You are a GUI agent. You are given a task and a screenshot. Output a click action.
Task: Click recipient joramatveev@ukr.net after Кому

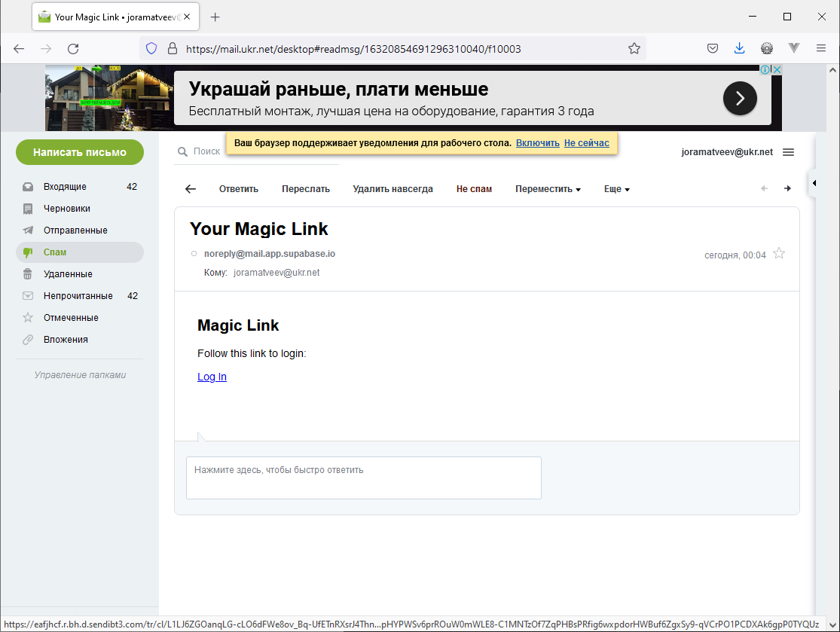[x=276, y=272]
